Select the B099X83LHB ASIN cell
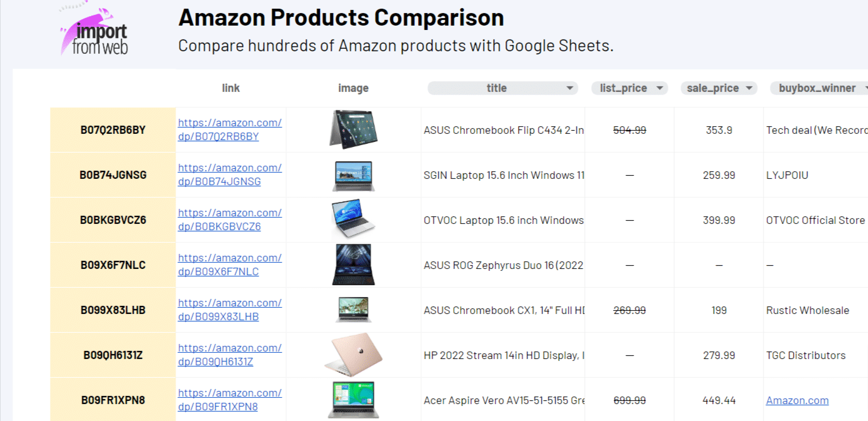Image resolution: width=868 pixels, height=421 pixels. (113, 310)
